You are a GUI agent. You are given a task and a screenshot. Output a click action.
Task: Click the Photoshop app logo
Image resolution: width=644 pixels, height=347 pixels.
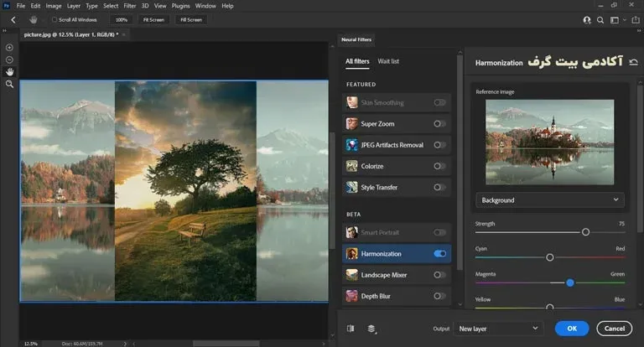6,5
